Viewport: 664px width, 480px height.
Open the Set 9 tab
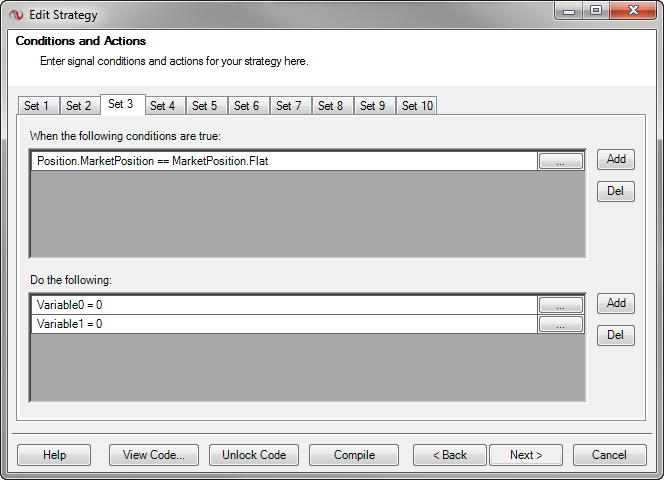pos(374,105)
